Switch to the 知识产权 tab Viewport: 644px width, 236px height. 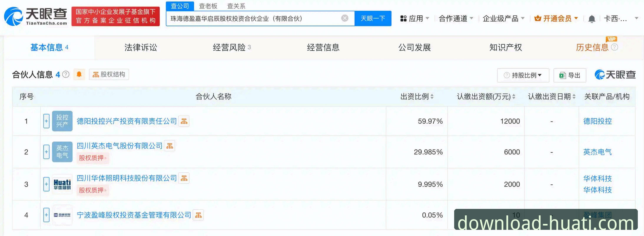pyautogui.click(x=506, y=47)
